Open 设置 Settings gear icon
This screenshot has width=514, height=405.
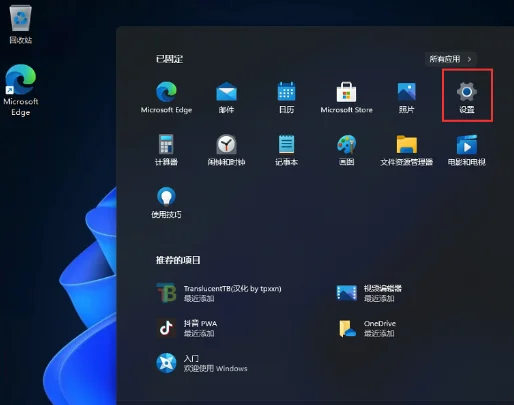click(467, 97)
